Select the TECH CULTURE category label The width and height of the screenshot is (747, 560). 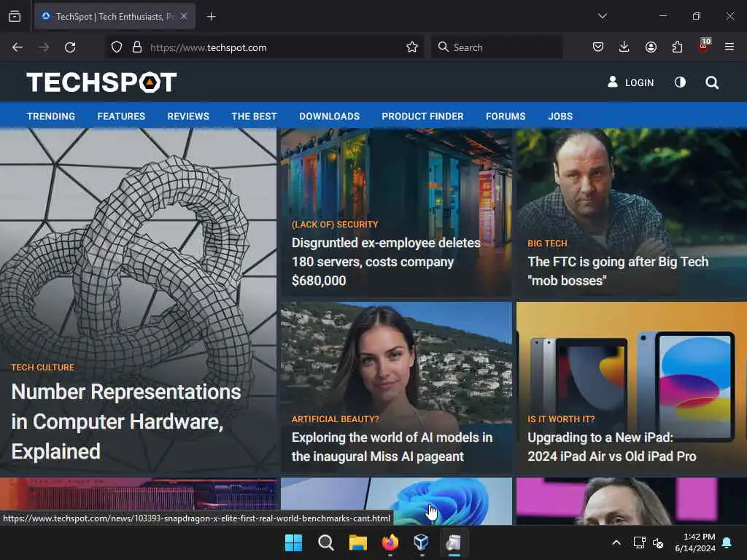point(43,367)
